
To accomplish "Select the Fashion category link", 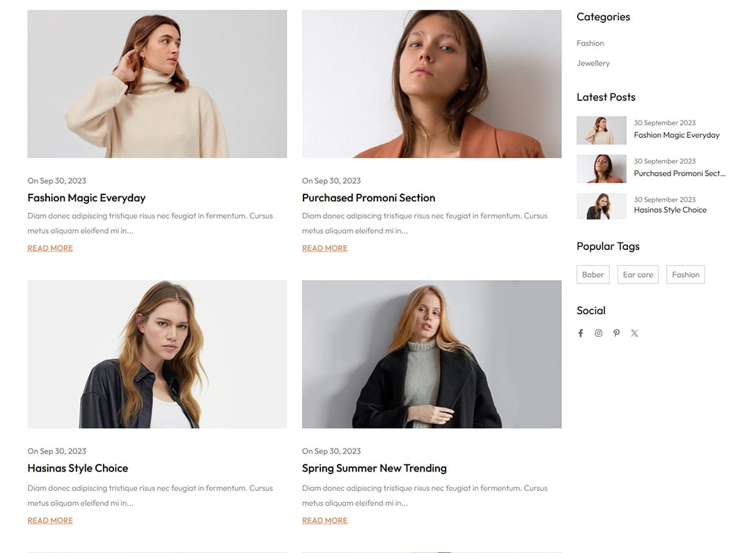I will pos(590,43).
